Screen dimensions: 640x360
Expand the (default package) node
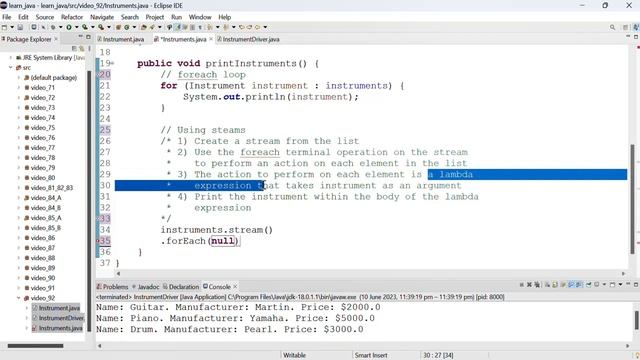click(19, 78)
